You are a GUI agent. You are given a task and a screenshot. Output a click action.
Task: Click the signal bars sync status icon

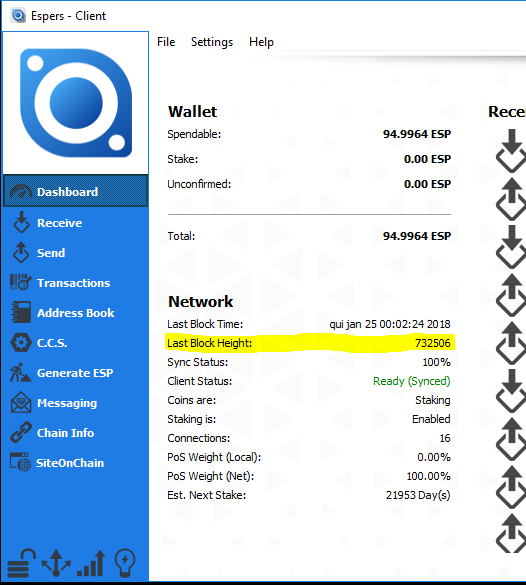point(91,563)
